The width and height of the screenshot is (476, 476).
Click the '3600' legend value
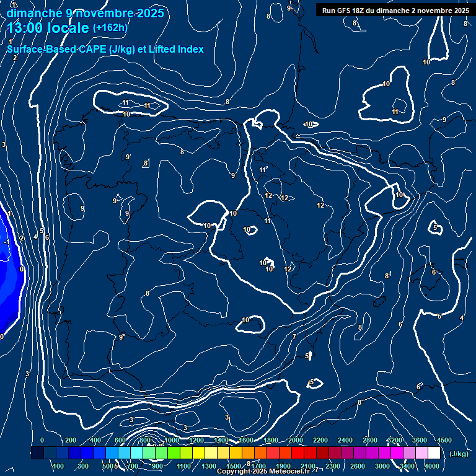click(x=420, y=440)
